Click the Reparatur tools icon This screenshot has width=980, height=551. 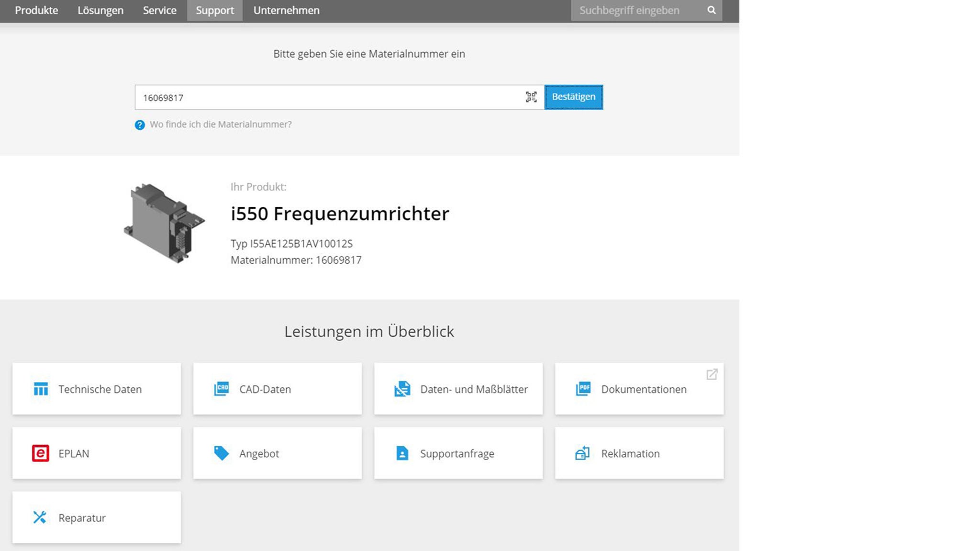[x=41, y=517]
